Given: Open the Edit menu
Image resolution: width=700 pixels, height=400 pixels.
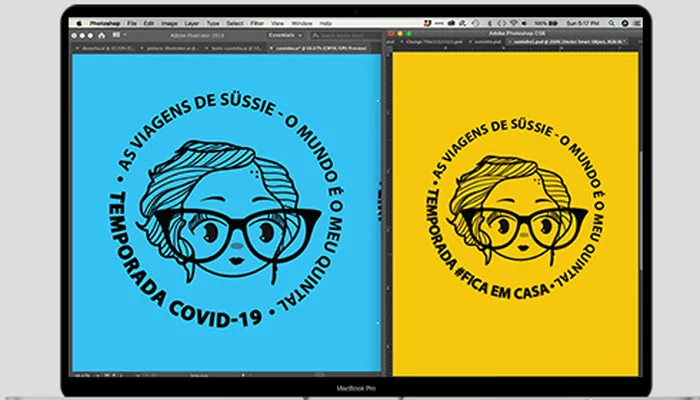Looking at the screenshot, I should 149,23.
